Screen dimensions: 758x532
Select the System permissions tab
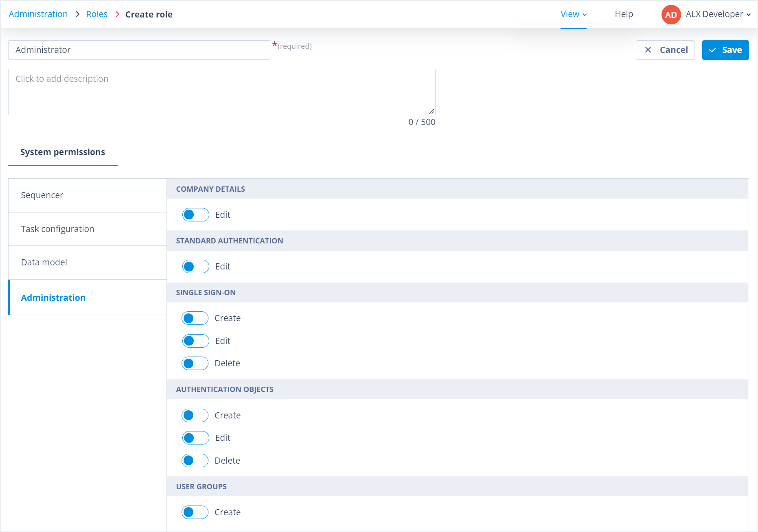[x=63, y=152]
